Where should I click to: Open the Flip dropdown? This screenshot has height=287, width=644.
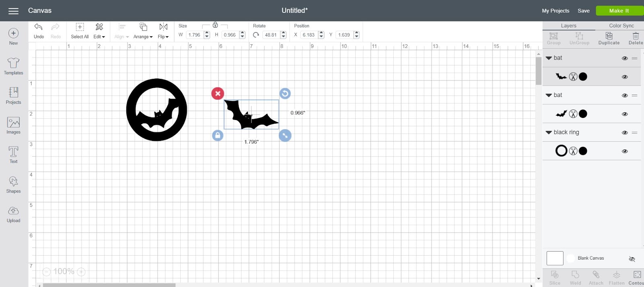pyautogui.click(x=163, y=31)
